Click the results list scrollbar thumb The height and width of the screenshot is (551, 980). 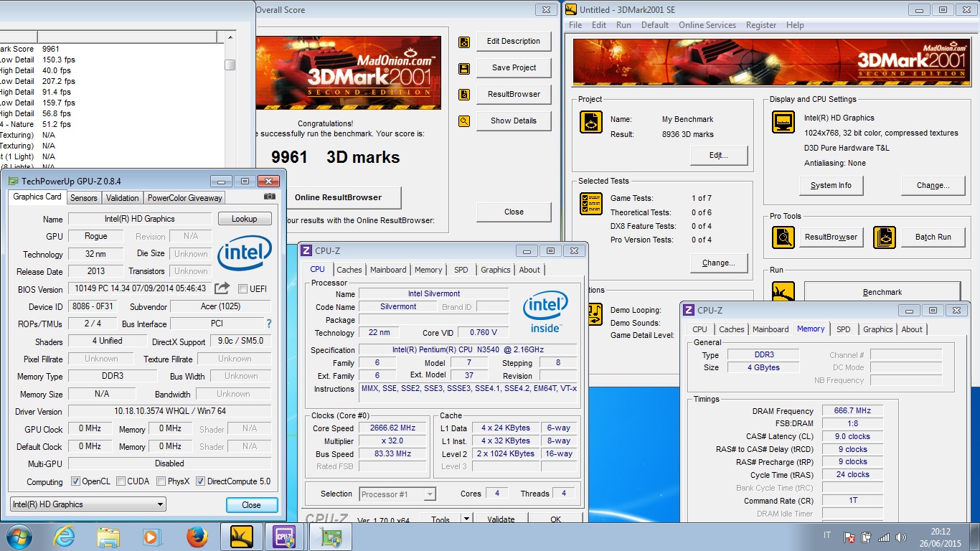(230, 64)
